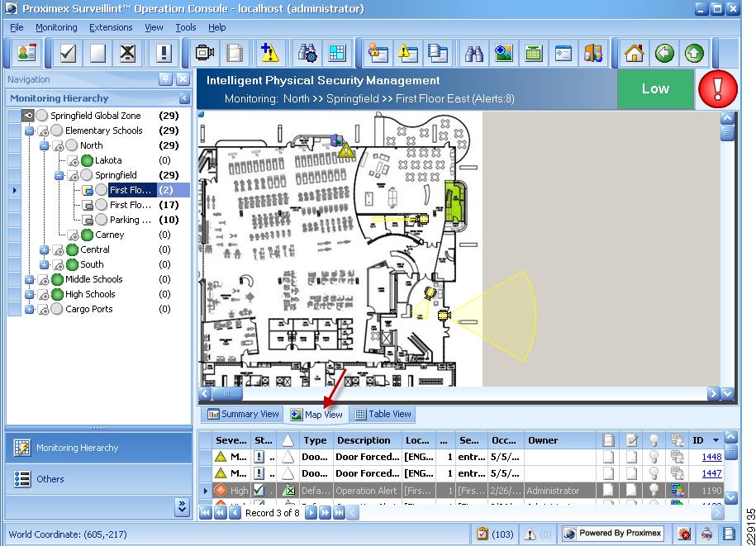Select the camera icon with large yellow cone

pyautogui.click(x=444, y=316)
